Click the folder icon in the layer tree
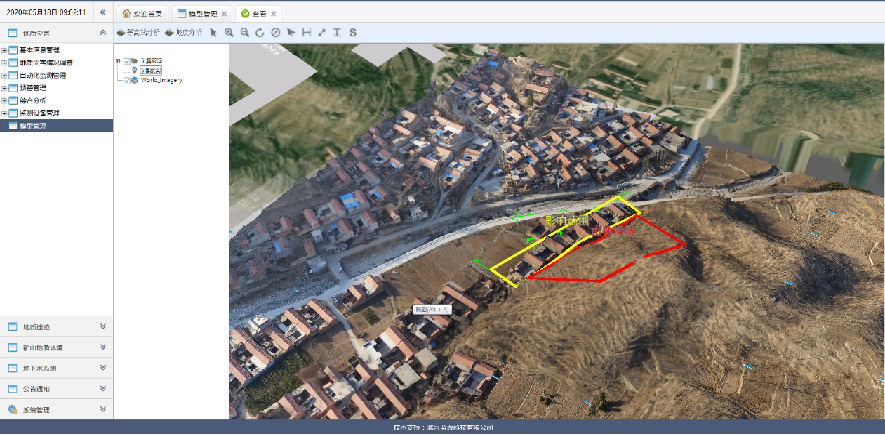Image resolution: width=885 pixels, height=435 pixels. [135, 60]
